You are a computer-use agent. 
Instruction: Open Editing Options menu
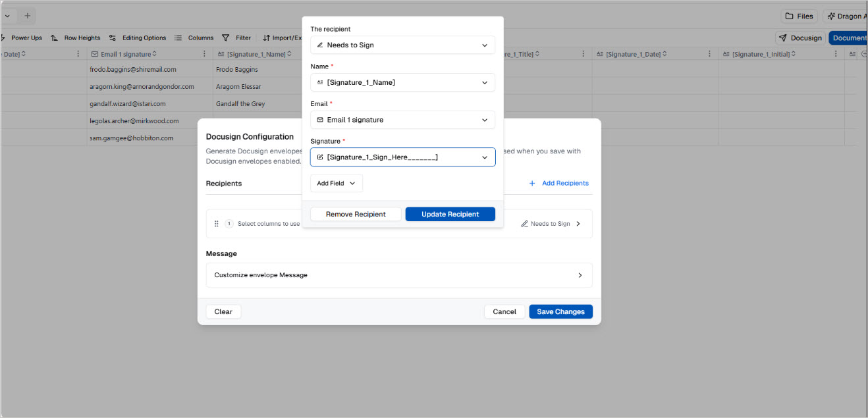pyautogui.click(x=138, y=38)
